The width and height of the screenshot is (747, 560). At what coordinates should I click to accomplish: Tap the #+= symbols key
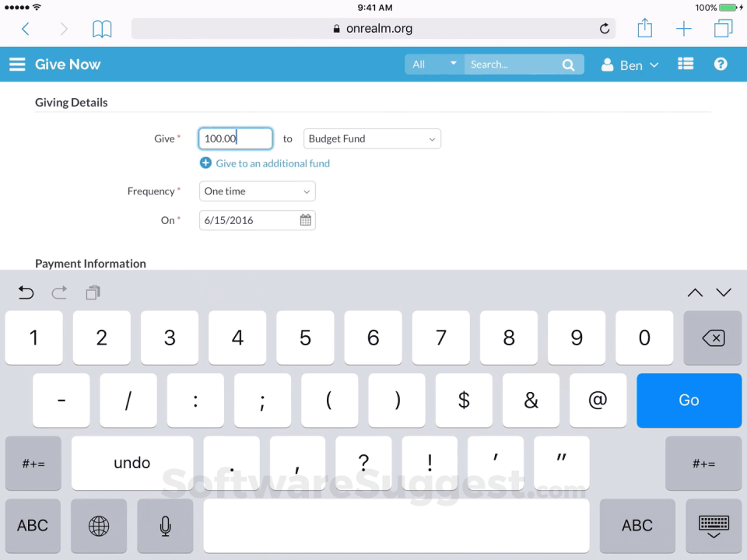(x=33, y=463)
